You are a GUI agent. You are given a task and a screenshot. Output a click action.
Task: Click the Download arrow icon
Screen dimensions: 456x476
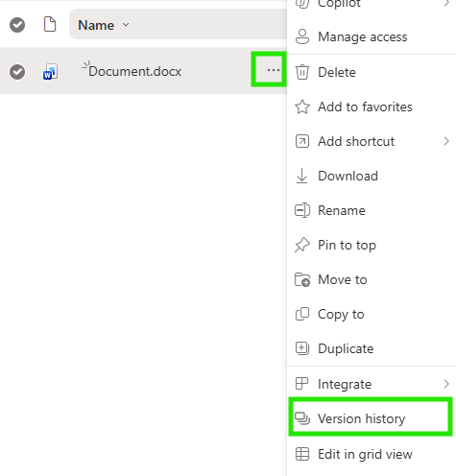(x=301, y=176)
